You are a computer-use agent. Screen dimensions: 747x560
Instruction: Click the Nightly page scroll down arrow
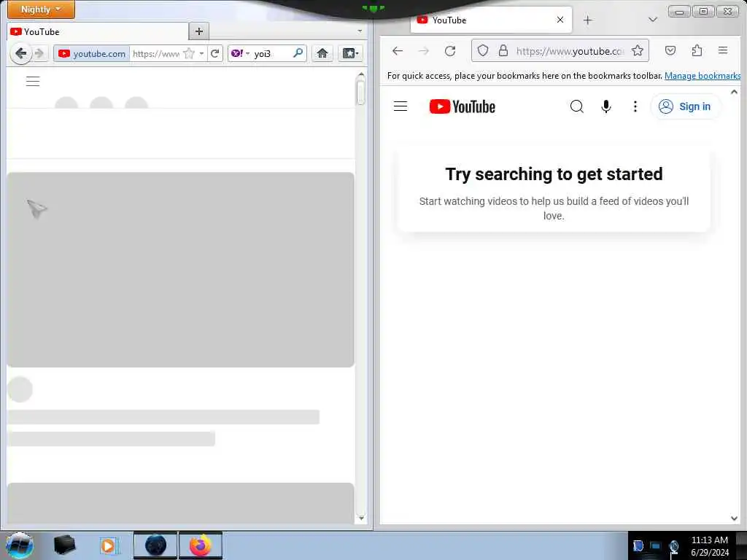click(360, 518)
